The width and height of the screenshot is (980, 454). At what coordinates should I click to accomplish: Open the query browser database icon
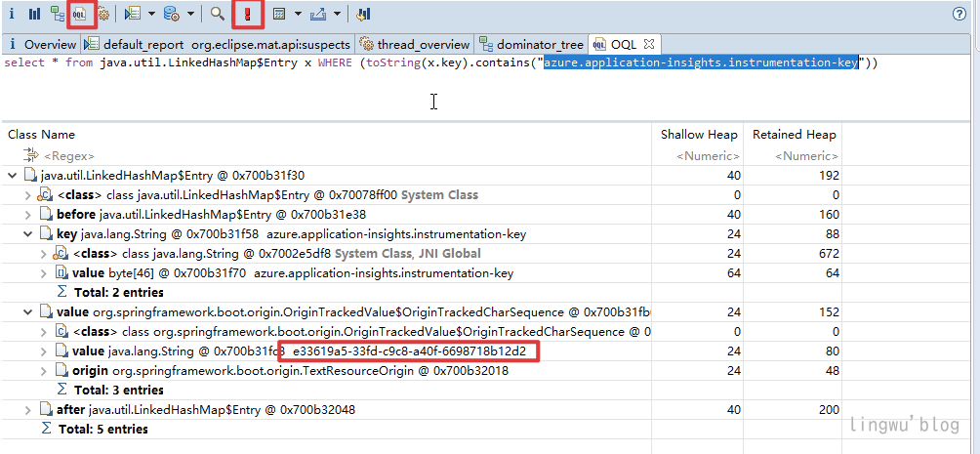click(x=171, y=14)
